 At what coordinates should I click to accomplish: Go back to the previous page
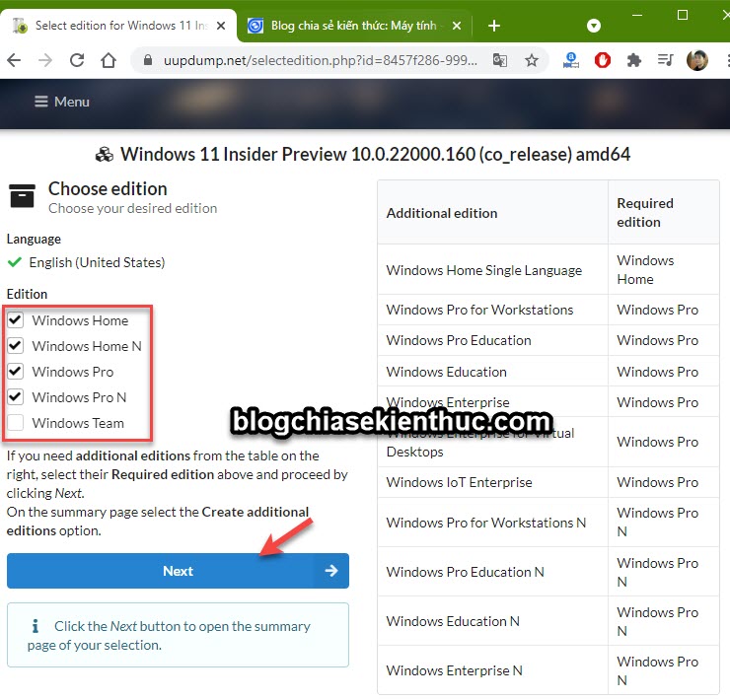pyautogui.click(x=15, y=60)
